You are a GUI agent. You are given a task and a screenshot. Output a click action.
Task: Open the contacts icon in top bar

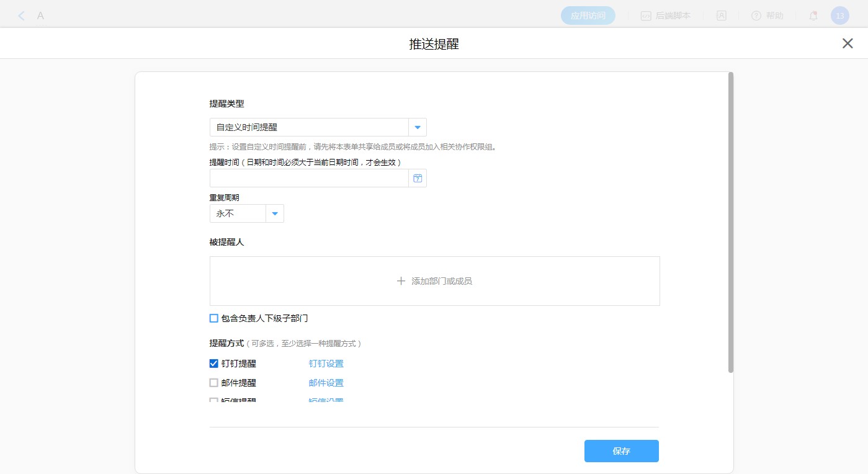[x=721, y=16]
